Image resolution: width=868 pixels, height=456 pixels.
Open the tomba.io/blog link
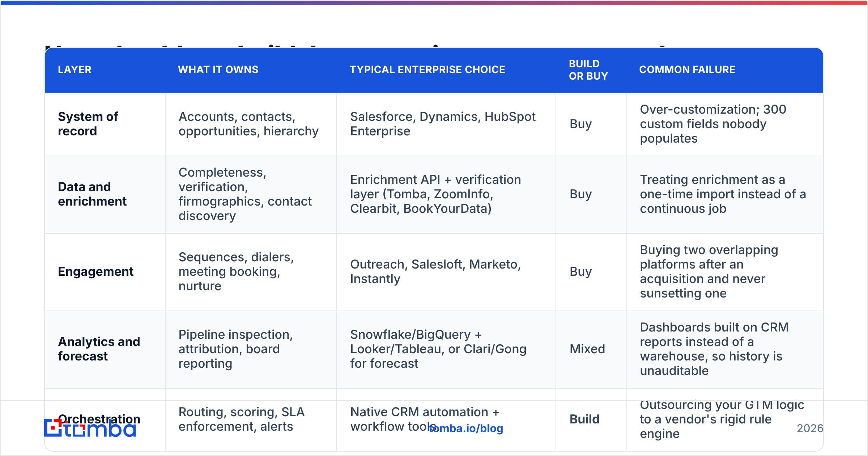(466, 428)
